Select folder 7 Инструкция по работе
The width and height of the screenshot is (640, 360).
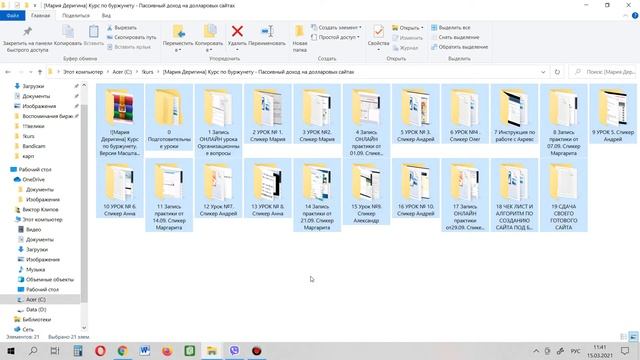click(x=514, y=114)
